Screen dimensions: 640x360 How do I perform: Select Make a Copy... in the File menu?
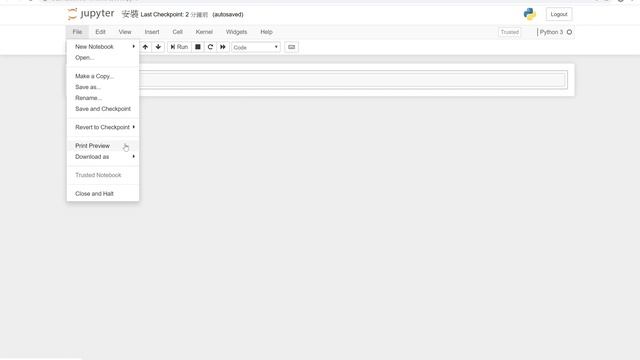point(103,76)
